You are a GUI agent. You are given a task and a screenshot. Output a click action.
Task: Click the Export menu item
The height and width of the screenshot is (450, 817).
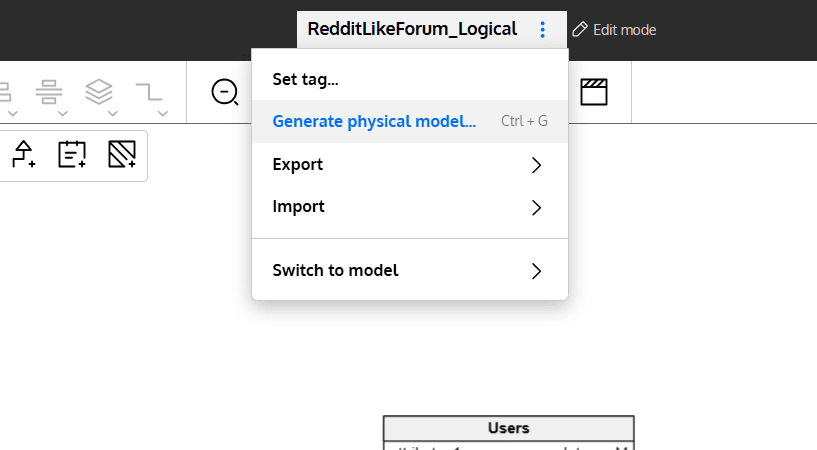pyautogui.click(x=298, y=165)
